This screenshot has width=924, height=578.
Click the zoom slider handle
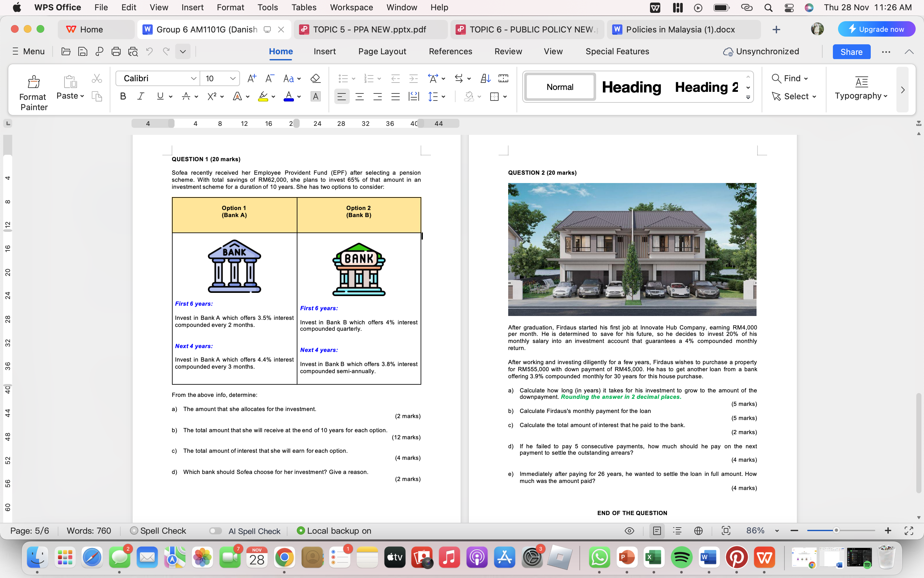(x=836, y=530)
